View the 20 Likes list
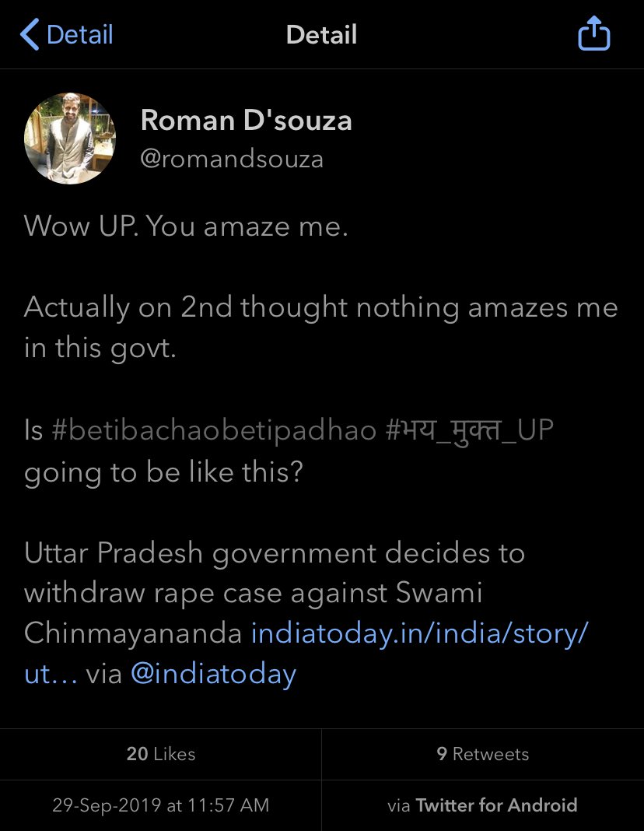The height and width of the screenshot is (831, 644). 160,754
